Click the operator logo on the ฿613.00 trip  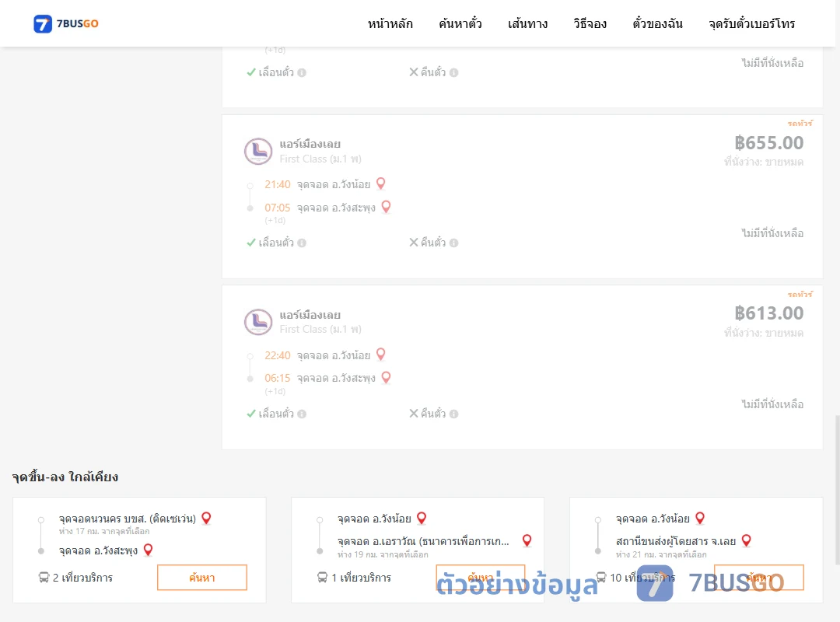point(258,321)
